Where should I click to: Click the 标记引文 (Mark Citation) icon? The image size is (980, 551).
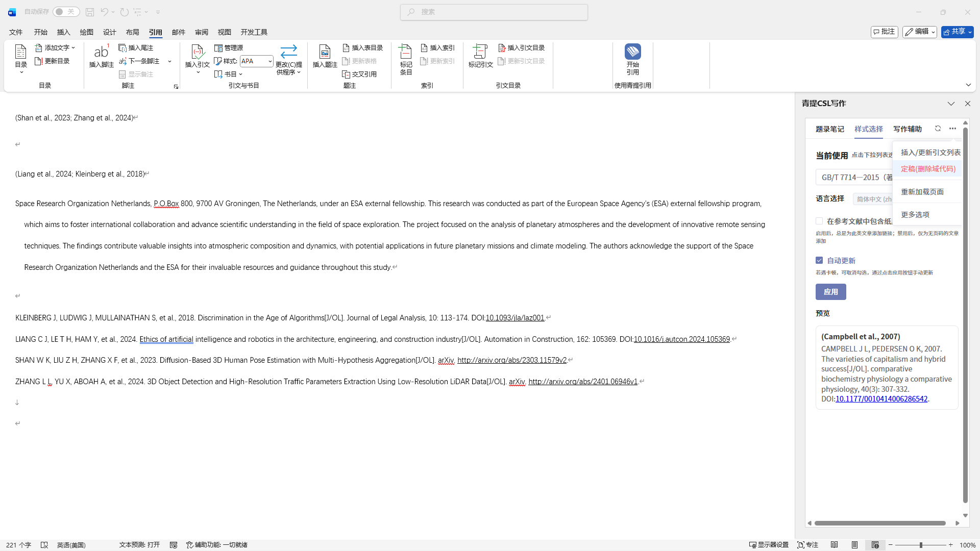click(x=480, y=52)
